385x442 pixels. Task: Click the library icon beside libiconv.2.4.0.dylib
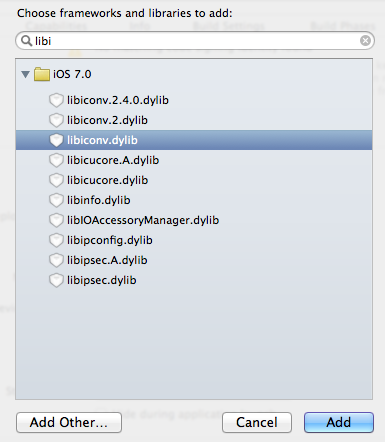(56, 100)
